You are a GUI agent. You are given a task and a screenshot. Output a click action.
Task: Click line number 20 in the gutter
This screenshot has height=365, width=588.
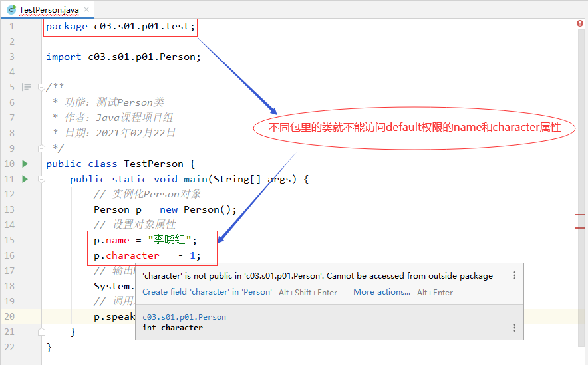click(9, 316)
